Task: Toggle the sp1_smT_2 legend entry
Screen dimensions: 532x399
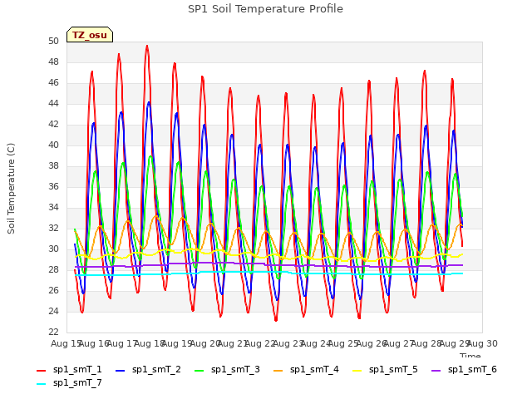Action: click(148, 369)
